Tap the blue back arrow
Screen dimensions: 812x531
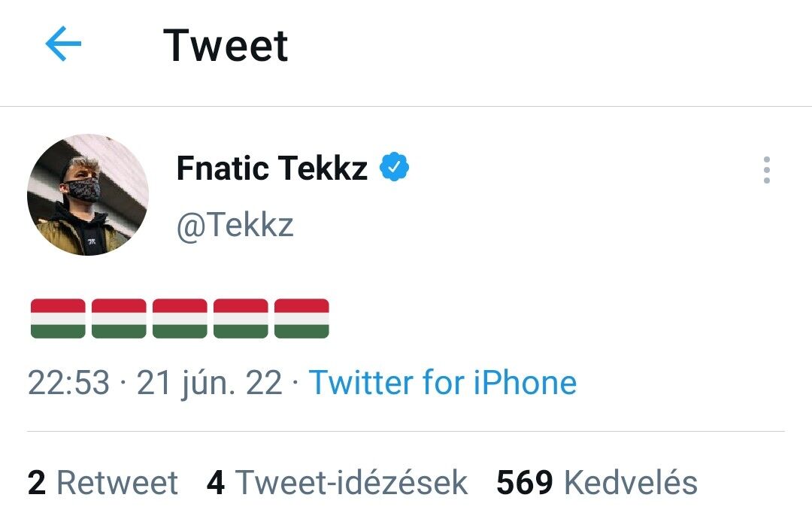(63, 45)
